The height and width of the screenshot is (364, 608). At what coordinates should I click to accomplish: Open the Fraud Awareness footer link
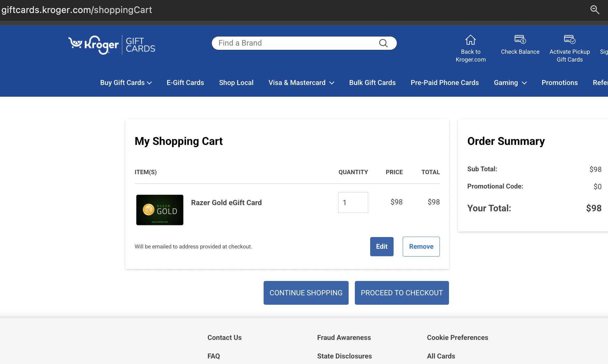point(344,338)
